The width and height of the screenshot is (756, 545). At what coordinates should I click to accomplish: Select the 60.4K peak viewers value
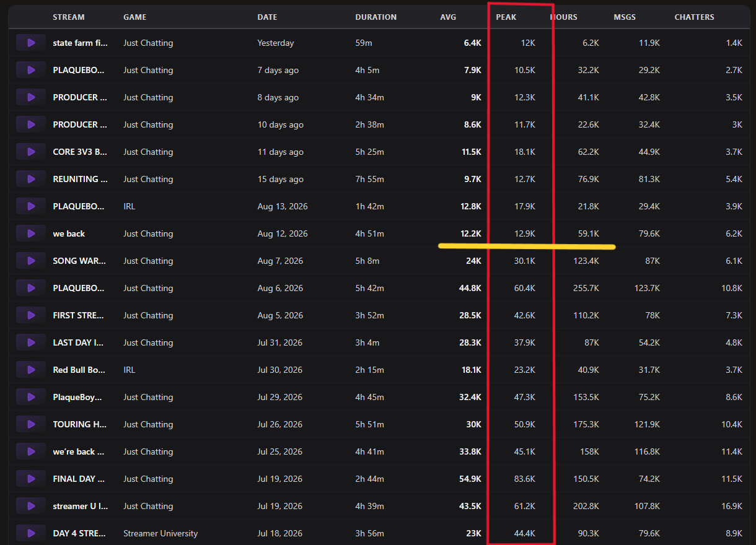click(x=525, y=288)
